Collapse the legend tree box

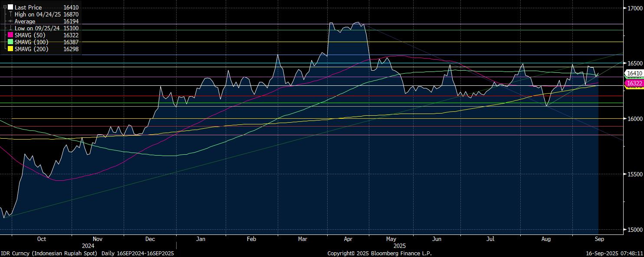5,7
